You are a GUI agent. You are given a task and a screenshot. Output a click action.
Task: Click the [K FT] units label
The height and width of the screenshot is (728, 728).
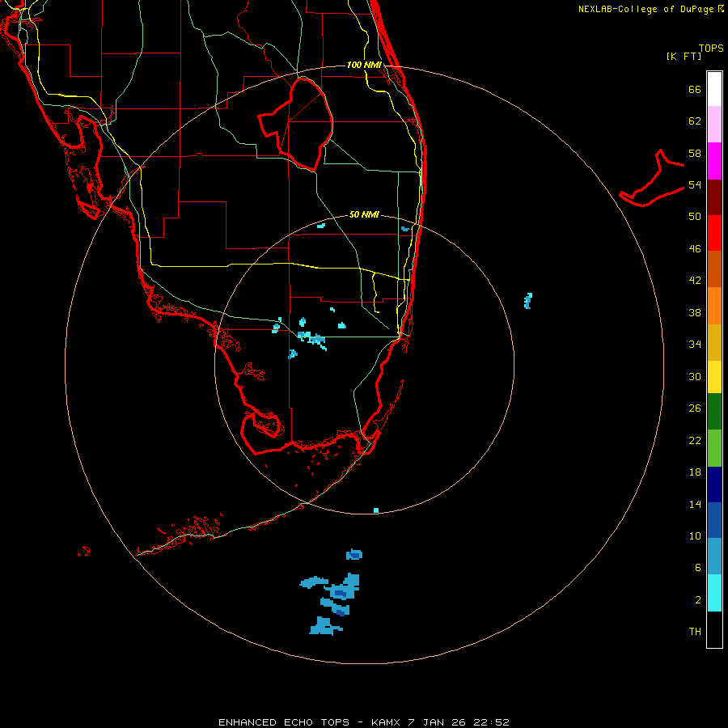pos(684,56)
